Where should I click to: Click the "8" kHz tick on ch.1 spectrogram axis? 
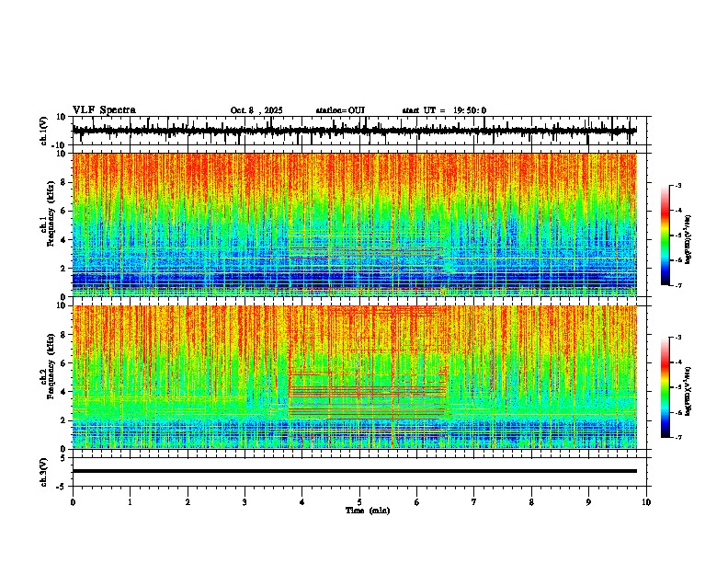pos(64,182)
